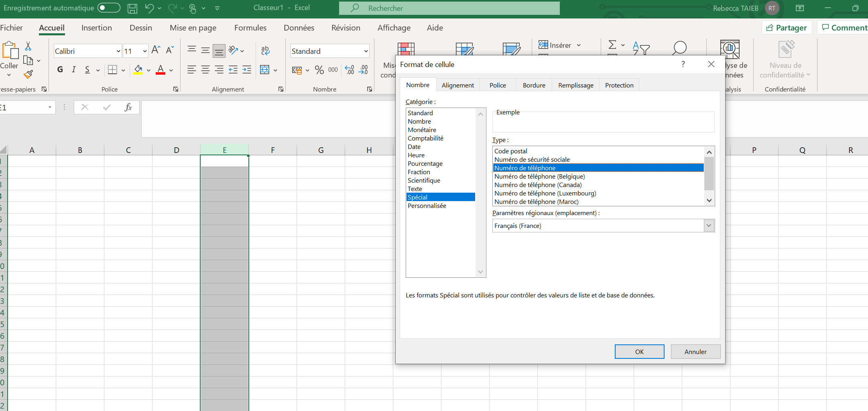Align text to the left
868x411 pixels.
(x=192, y=69)
